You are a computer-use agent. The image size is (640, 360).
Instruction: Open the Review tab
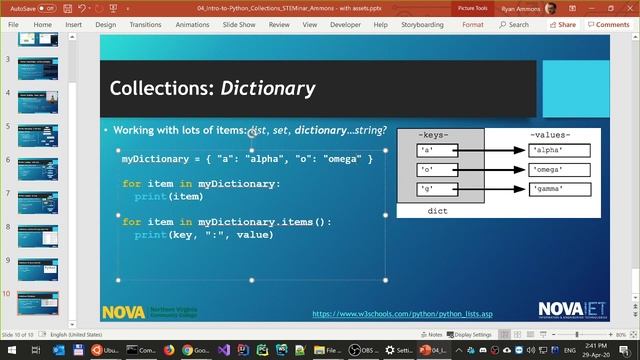(x=279, y=24)
